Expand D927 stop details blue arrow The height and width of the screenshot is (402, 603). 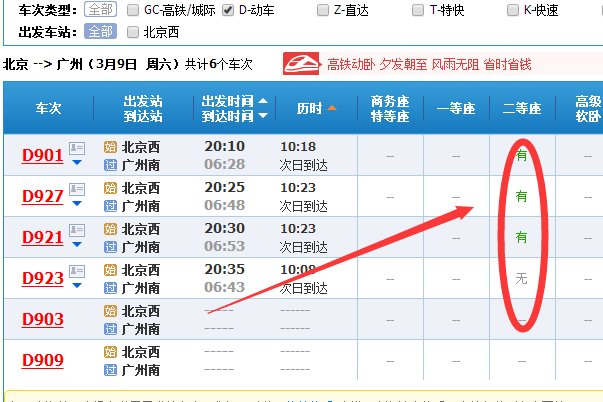coord(77,204)
